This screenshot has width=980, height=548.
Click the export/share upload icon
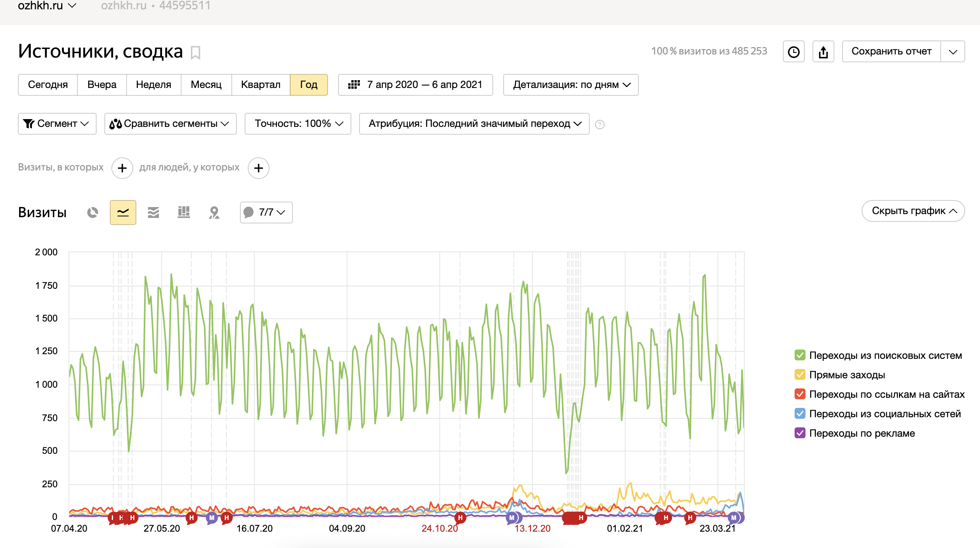click(823, 52)
